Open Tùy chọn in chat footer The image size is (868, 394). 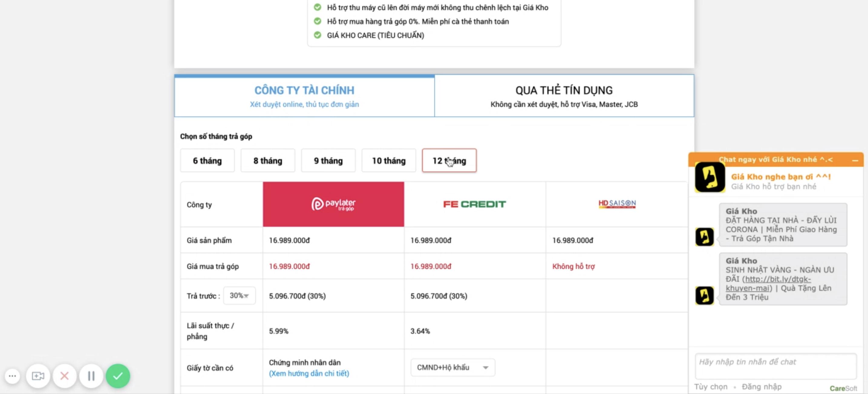(711, 386)
